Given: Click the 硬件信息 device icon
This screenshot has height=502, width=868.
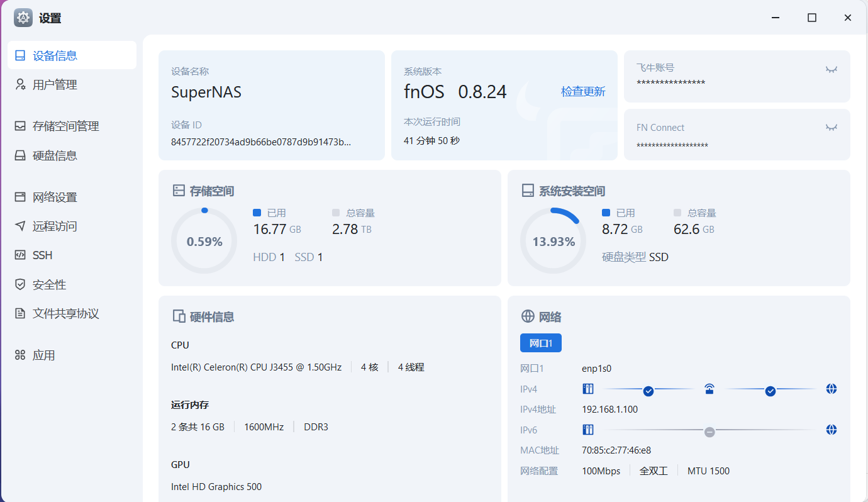Looking at the screenshot, I should (x=179, y=316).
